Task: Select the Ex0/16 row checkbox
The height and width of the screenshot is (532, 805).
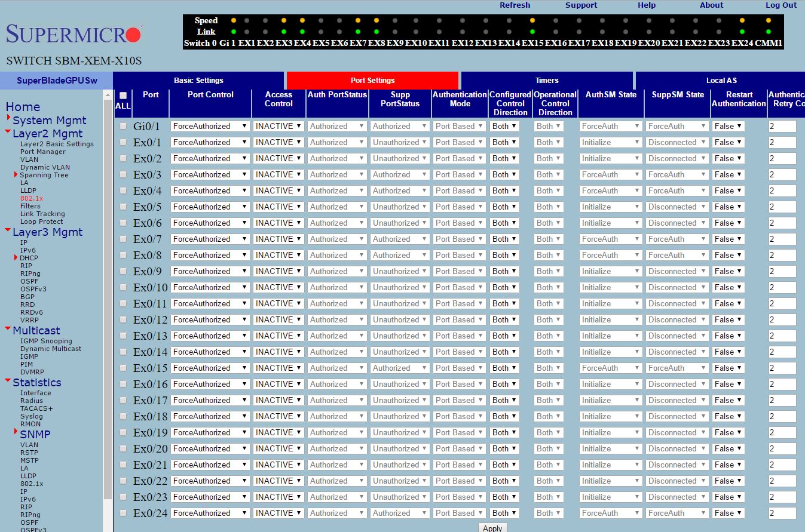Action: tap(123, 384)
